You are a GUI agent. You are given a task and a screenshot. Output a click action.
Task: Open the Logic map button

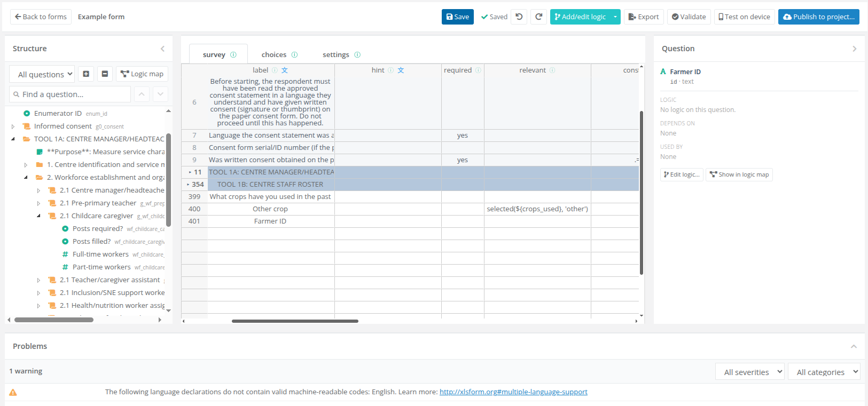(142, 74)
